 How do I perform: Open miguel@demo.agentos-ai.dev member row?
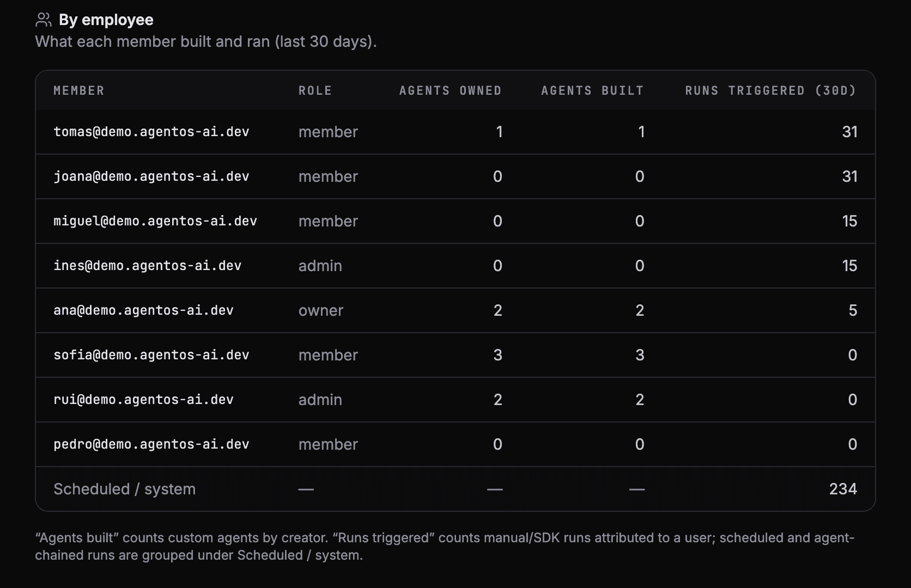(456, 221)
